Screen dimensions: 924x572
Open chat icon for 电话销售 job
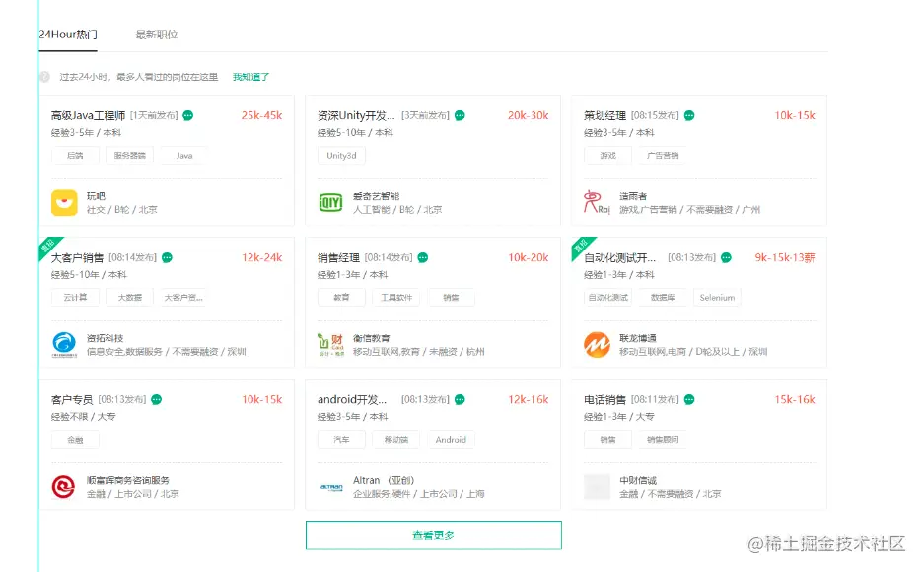click(x=689, y=399)
